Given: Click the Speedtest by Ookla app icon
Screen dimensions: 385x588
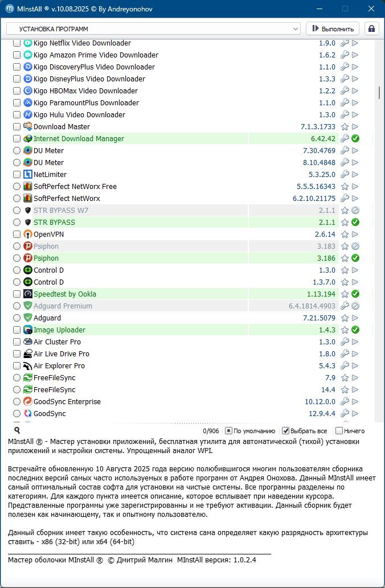Looking at the screenshot, I should [28, 294].
